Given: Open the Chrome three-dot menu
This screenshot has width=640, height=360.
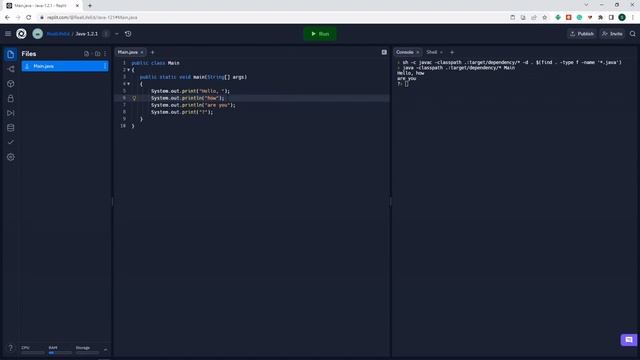Looking at the screenshot, I should (633, 18).
